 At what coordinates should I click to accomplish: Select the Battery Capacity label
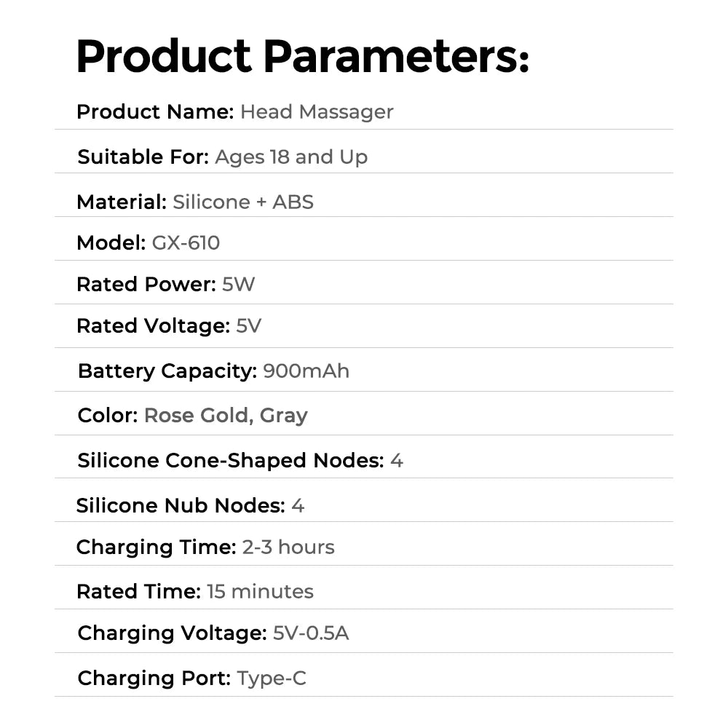[167, 371]
